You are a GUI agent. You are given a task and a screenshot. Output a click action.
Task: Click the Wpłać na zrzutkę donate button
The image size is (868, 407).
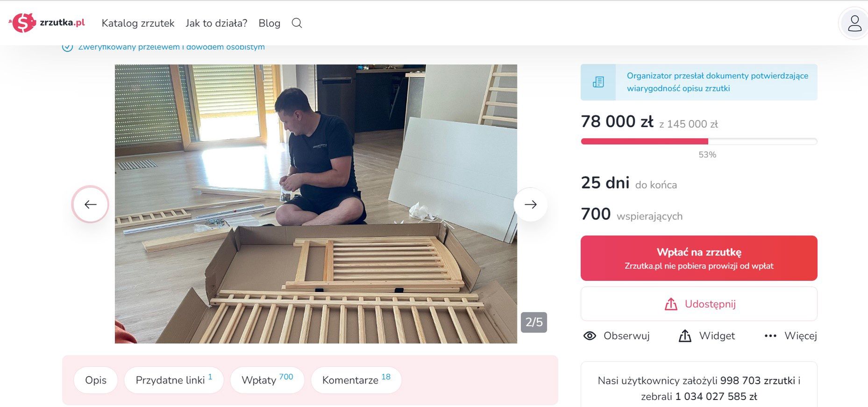[698, 258]
